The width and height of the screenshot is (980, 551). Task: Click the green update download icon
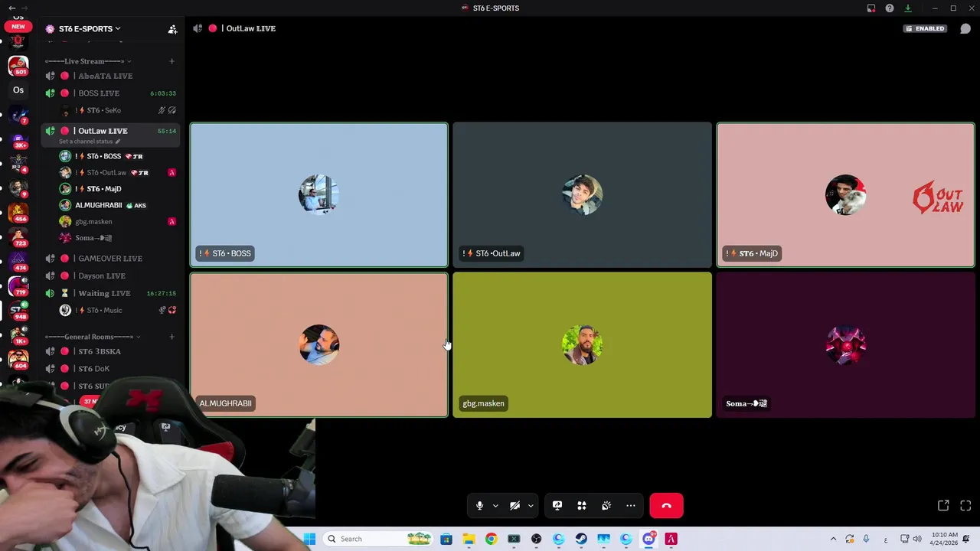[x=908, y=8]
